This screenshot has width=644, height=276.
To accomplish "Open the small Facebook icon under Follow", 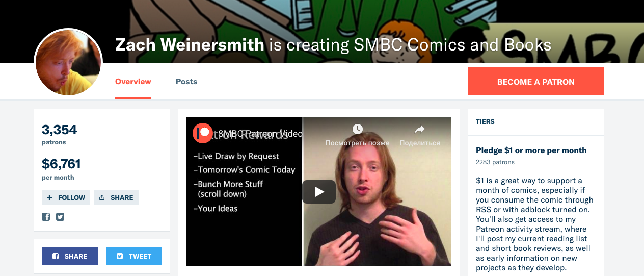I will (46, 217).
